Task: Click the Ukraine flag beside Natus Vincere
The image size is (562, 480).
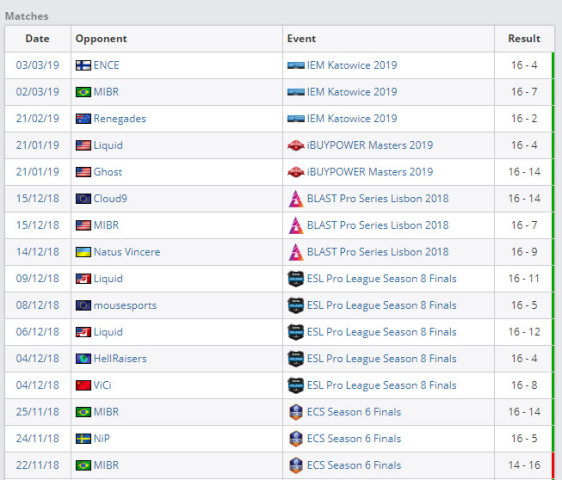Action: tap(83, 252)
